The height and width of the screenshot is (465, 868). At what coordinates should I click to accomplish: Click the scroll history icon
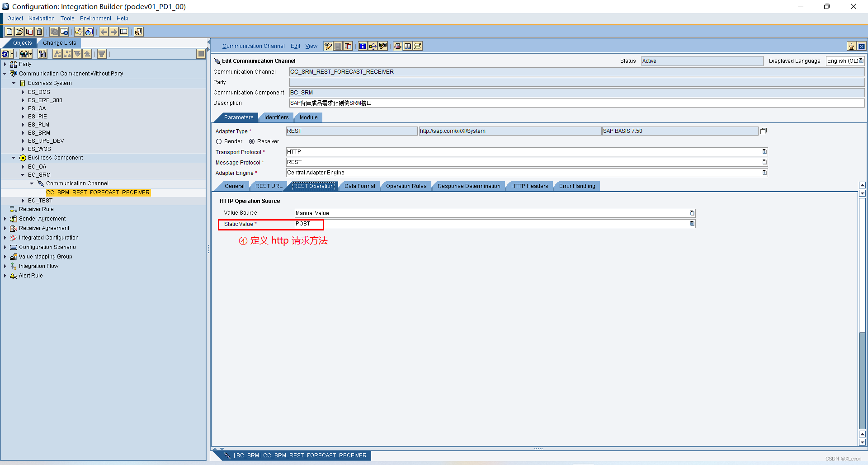417,46
